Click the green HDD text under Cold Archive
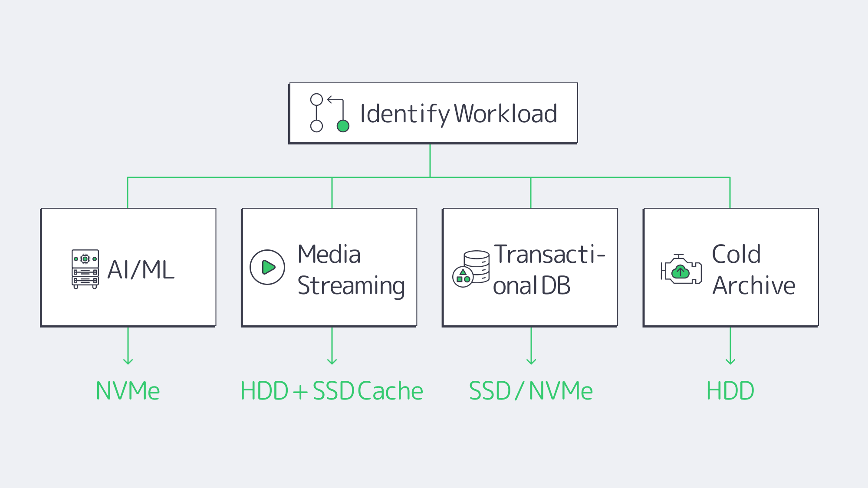The width and height of the screenshot is (868, 488). pos(730,391)
